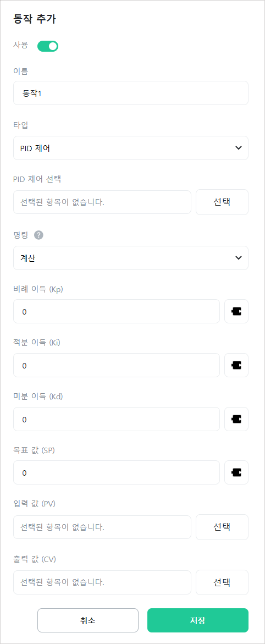
Task: Click 선택 button for PID 제어 선택
Action: (222, 202)
